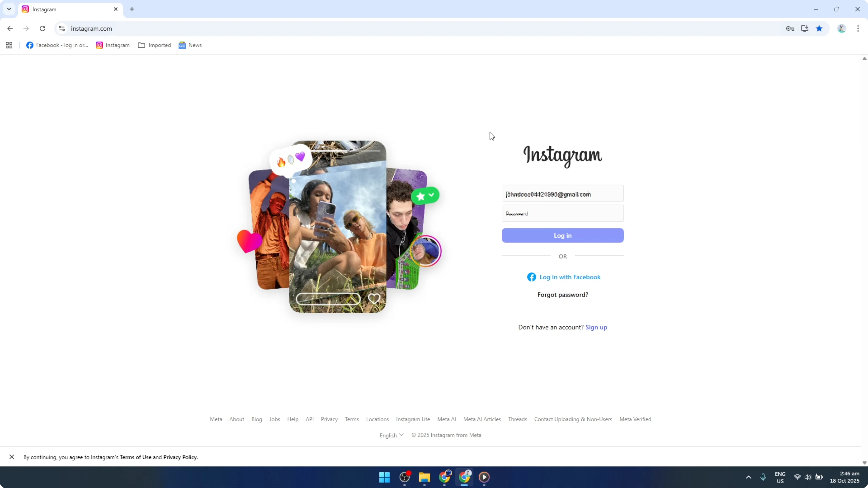Click the Log in button

click(x=562, y=236)
